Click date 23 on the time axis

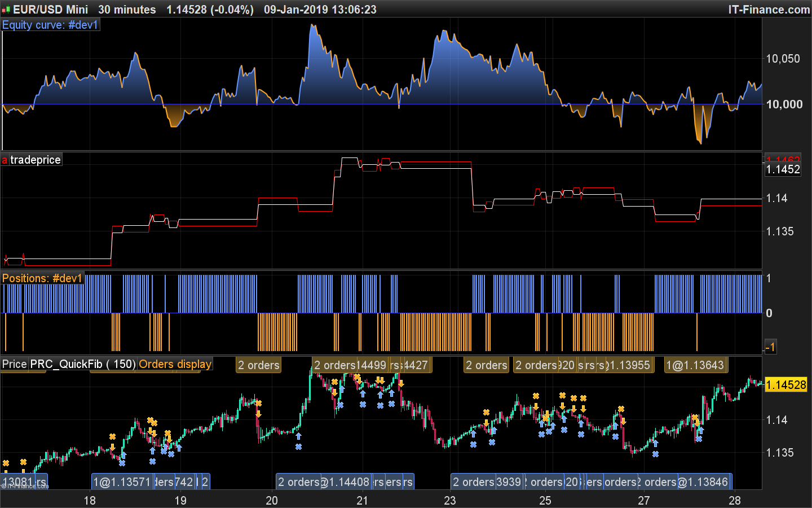pyautogui.click(x=449, y=500)
